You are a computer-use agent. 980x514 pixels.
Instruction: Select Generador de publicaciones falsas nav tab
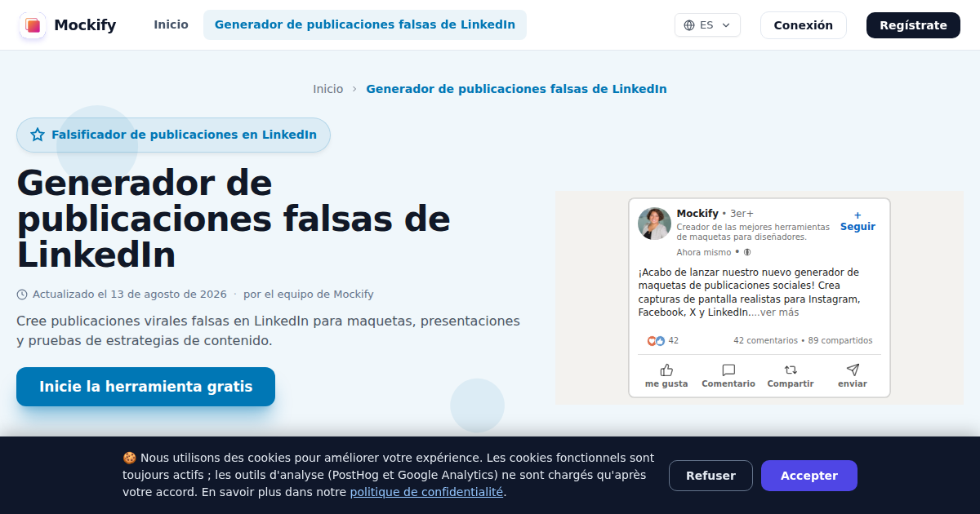[x=365, y=24]
